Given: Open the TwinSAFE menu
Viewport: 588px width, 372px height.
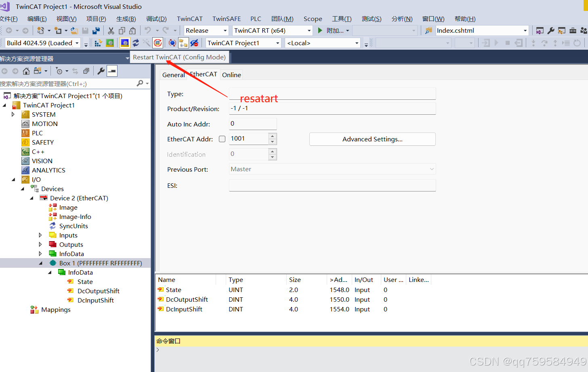Looking at the screenshot, I should (227, 19).
